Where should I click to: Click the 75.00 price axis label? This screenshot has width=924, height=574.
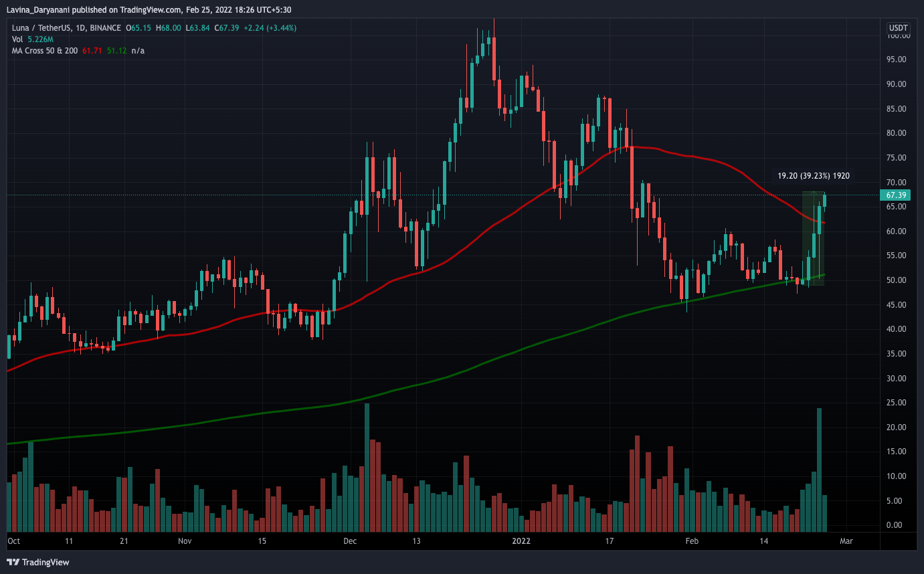tap(896, 158)
